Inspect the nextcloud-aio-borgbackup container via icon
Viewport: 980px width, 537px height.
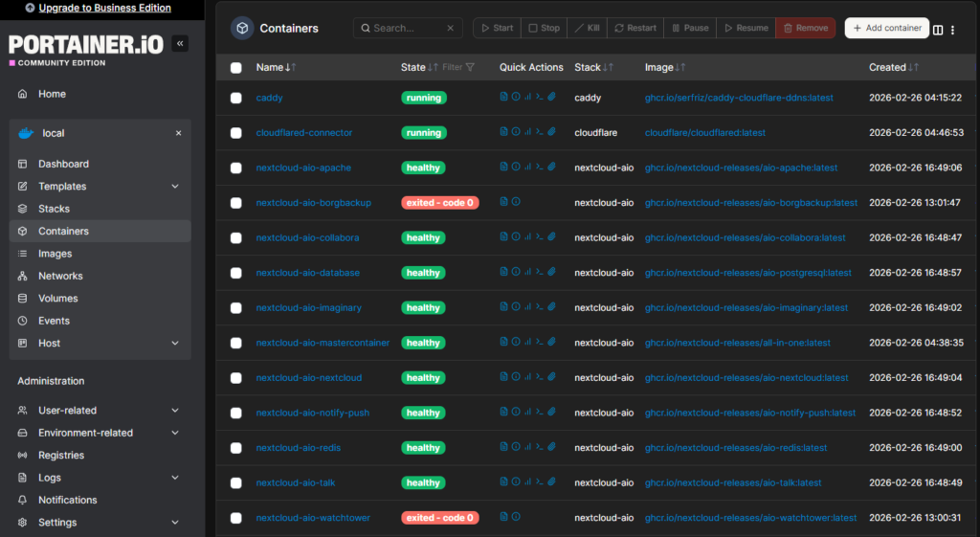pyautogui.click(x=516, y=202)
